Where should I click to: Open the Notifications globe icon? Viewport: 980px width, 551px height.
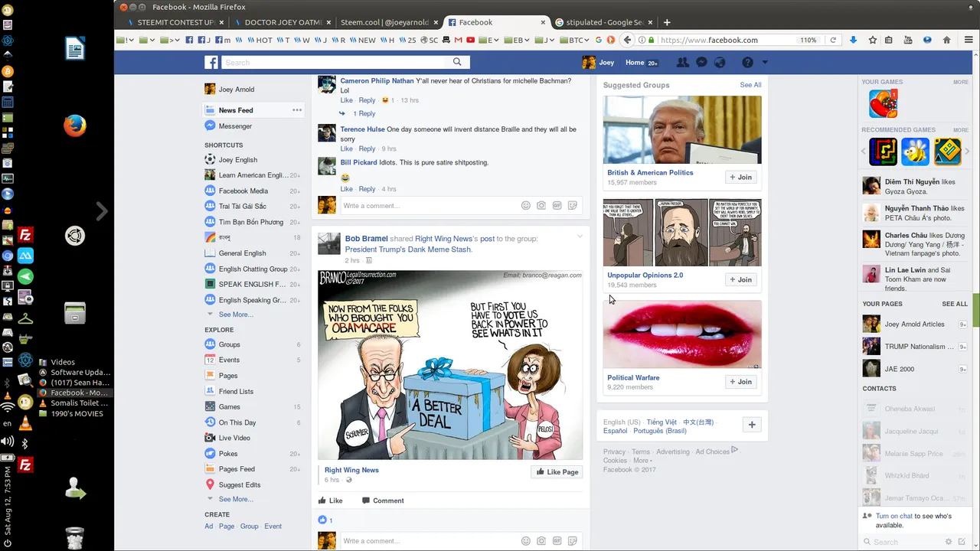[x=720, y=62]
